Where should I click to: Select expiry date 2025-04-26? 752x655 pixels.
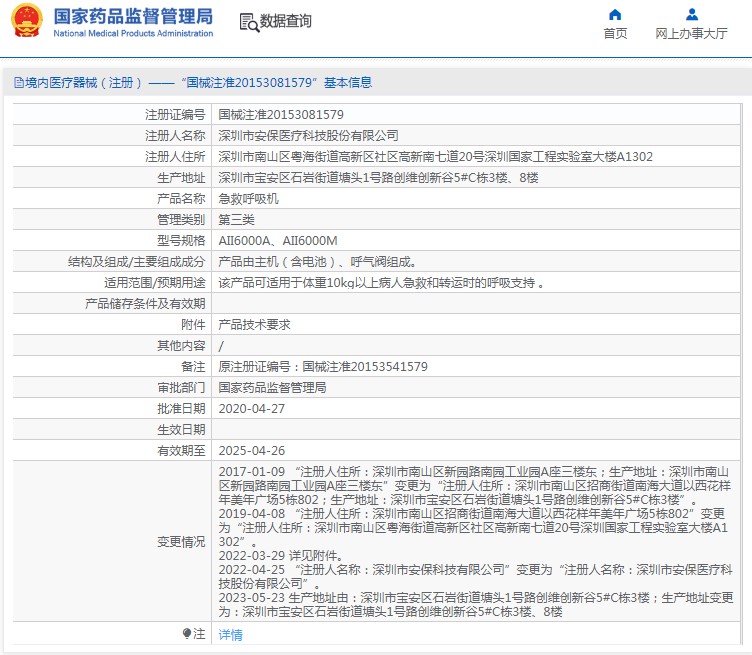click(252, 451)
